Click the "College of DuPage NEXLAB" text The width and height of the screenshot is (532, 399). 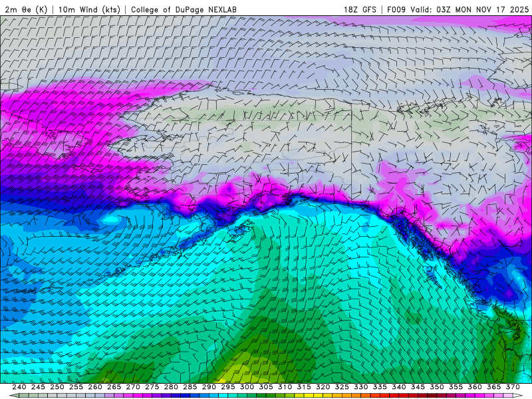tap(184, 9)
